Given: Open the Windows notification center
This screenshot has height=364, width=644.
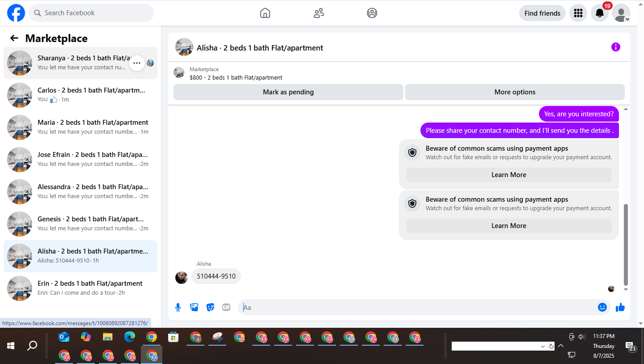Looking at the screenshot, I should [631, 347].
